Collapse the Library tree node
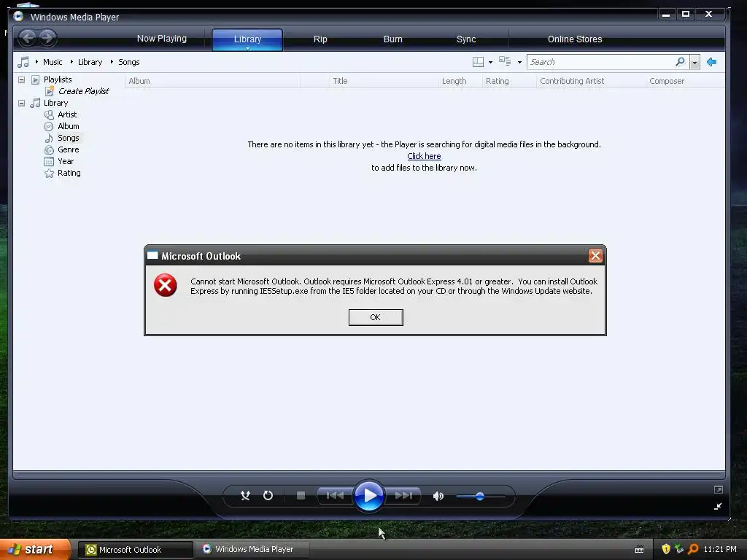747x560 pixels. (21, 103)
